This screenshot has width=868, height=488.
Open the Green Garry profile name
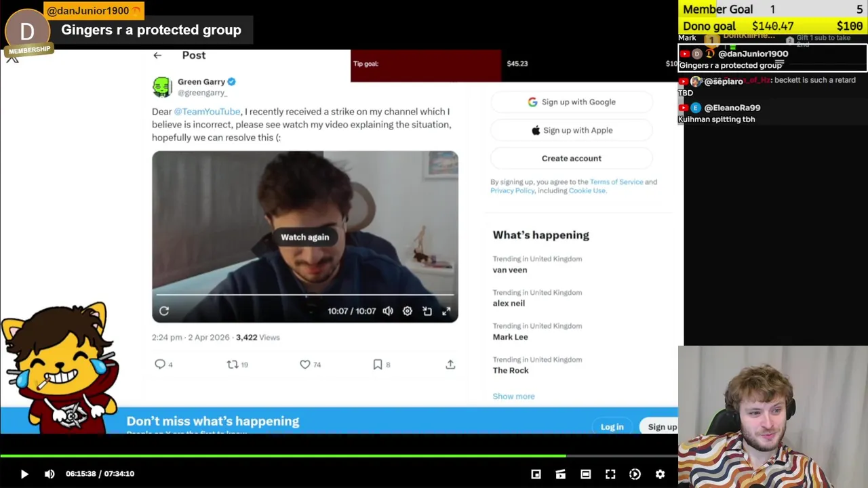coord(201,81)
